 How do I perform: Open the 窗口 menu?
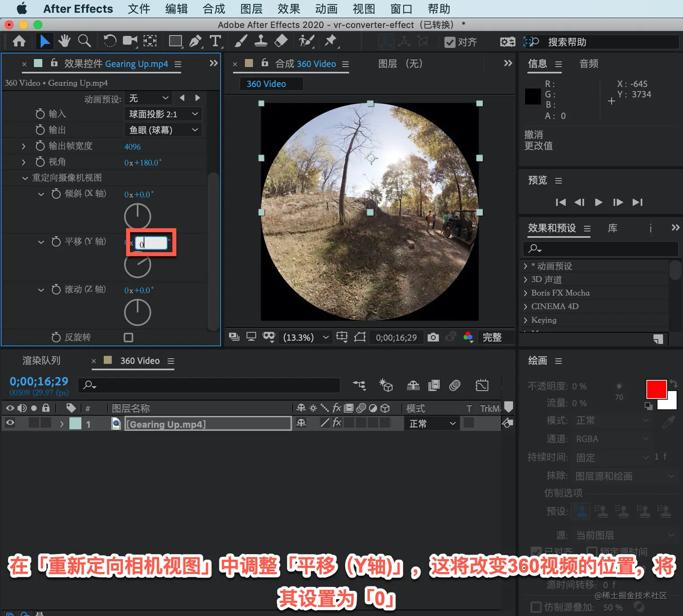click(401, 9)
